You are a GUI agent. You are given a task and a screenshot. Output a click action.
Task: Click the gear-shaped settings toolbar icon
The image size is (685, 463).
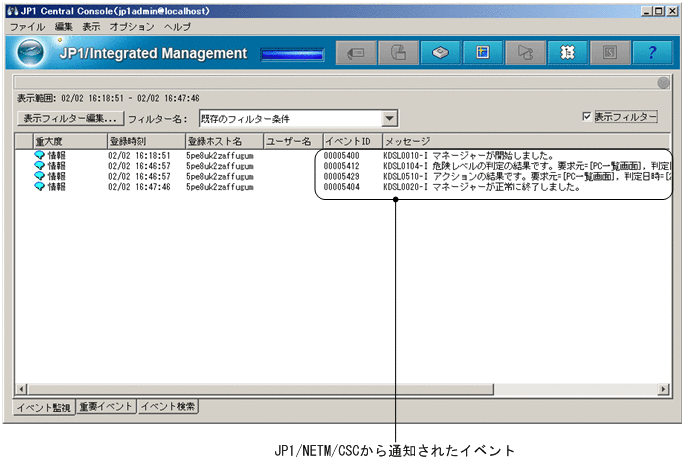coord(567,53)
